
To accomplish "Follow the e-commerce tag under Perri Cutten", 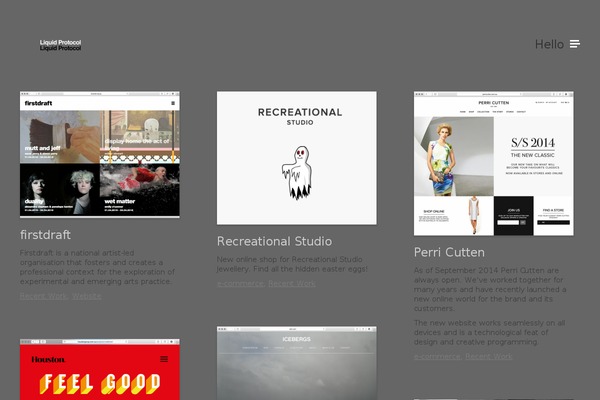I will tap(437, 356).
